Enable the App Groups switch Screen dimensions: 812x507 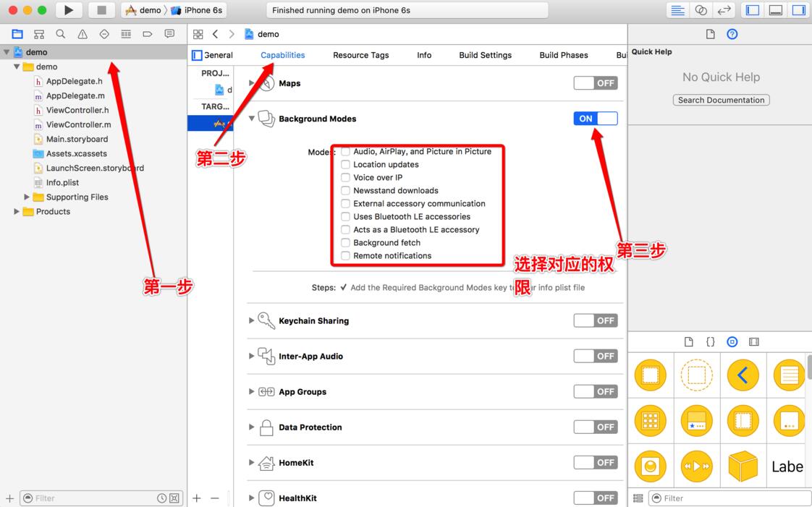(x=596, y=391)
